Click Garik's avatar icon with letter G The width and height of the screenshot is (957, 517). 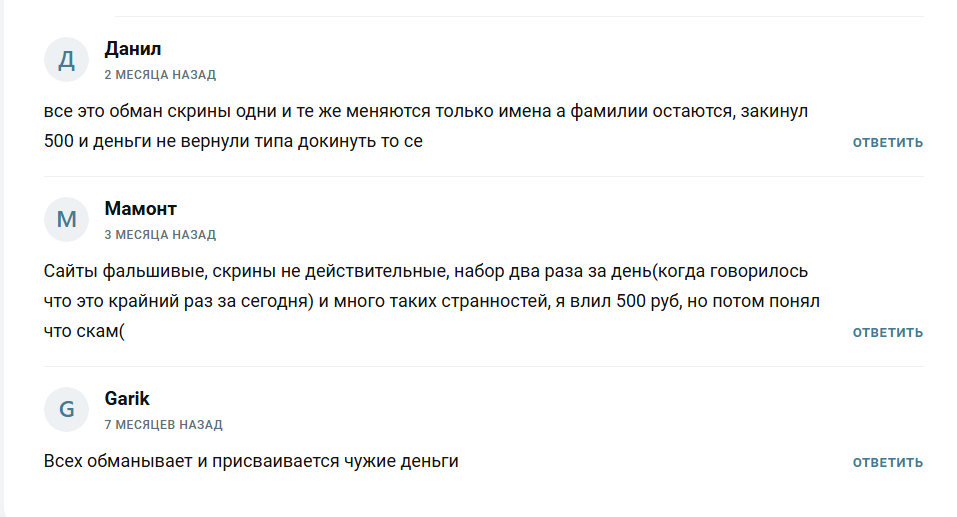pyautogui.click(x=67, y=409)
